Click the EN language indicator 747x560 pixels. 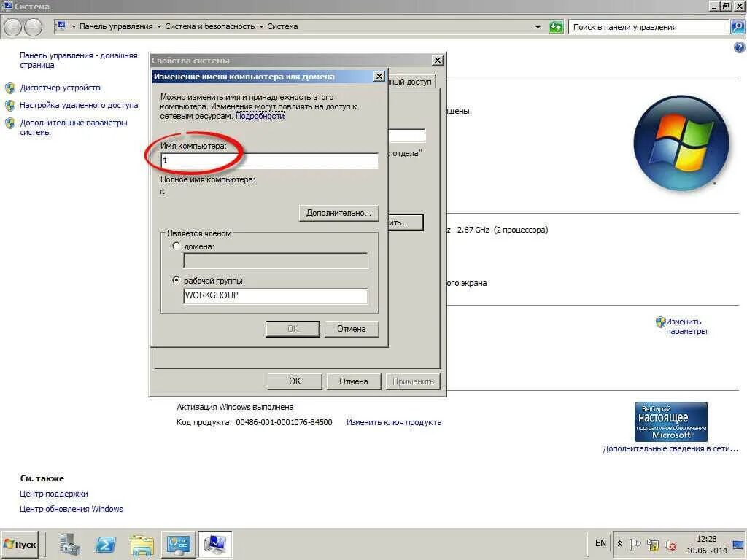point(601,542)
